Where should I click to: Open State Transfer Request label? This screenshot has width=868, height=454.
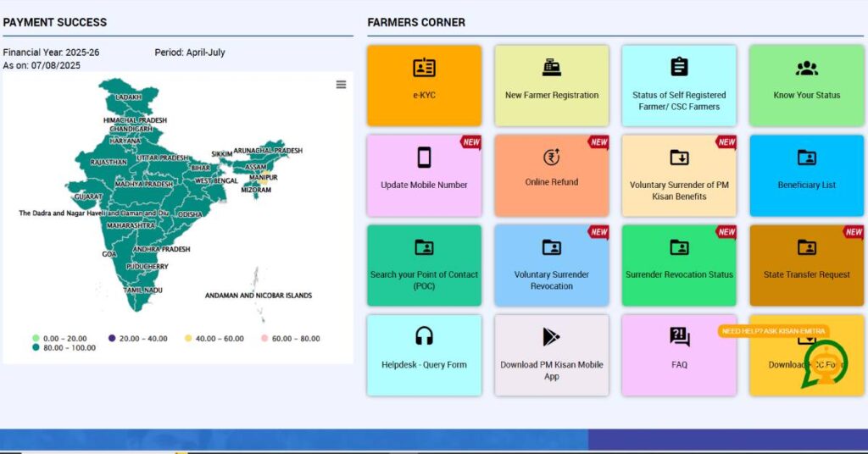(x=807, y=274)
